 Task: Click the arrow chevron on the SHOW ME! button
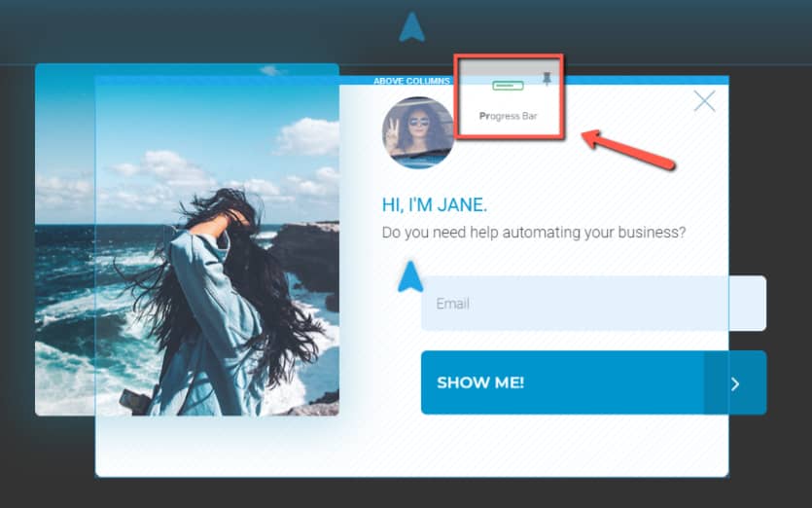tap(735, 384)
